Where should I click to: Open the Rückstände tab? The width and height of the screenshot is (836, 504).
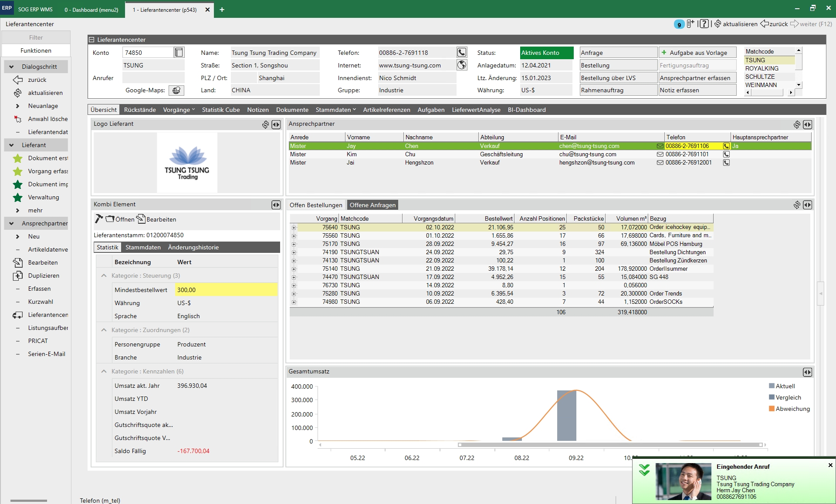(x=139, y=110)
